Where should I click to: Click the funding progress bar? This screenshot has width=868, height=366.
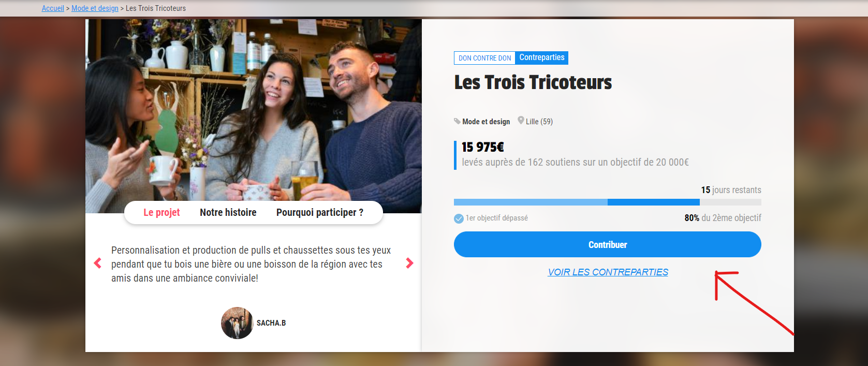click(608, 202)
